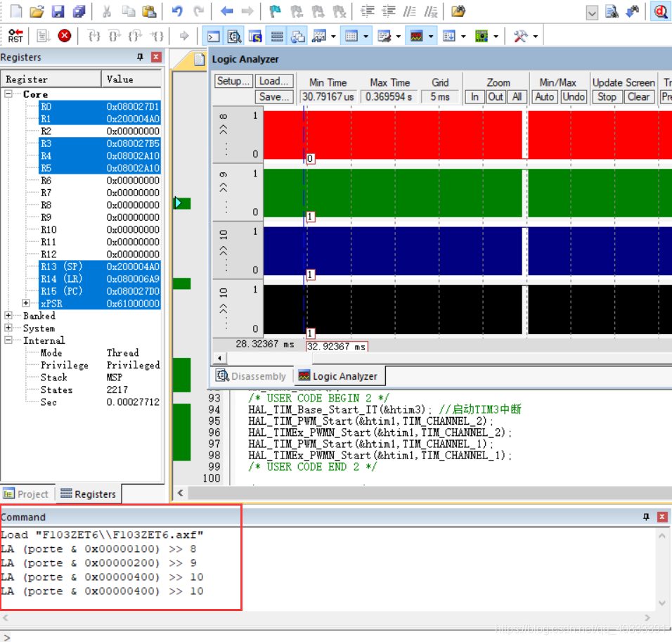672x642 pixels.
Task: Switch to the Disassembly tab
Action: tap(251, 376)
